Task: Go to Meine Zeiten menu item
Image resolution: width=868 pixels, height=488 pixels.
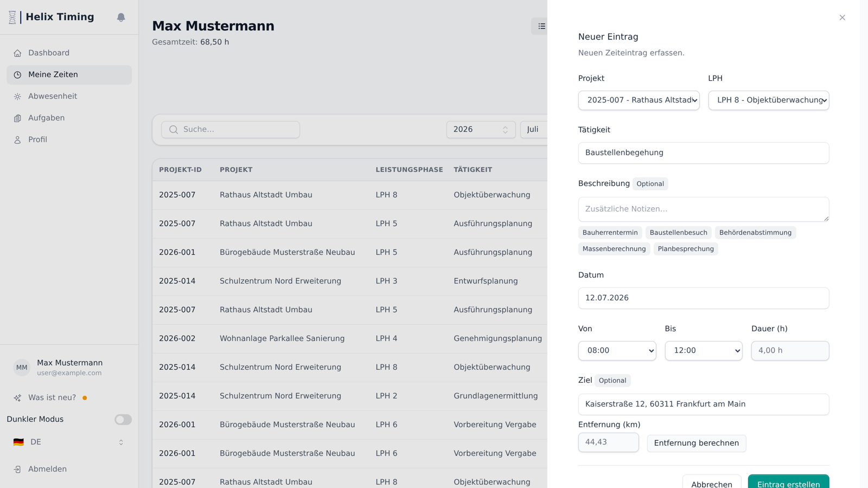Action: (69, 75)
